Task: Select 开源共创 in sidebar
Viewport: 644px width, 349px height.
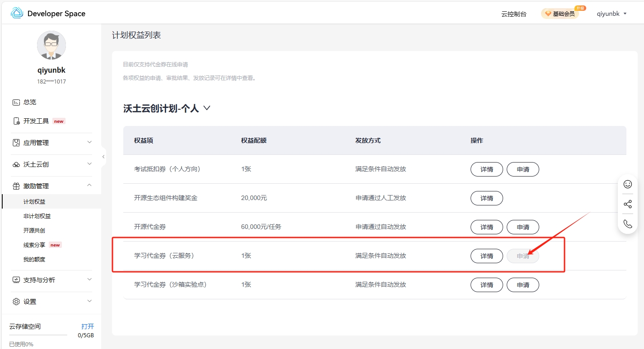Action: pos(34,231)
